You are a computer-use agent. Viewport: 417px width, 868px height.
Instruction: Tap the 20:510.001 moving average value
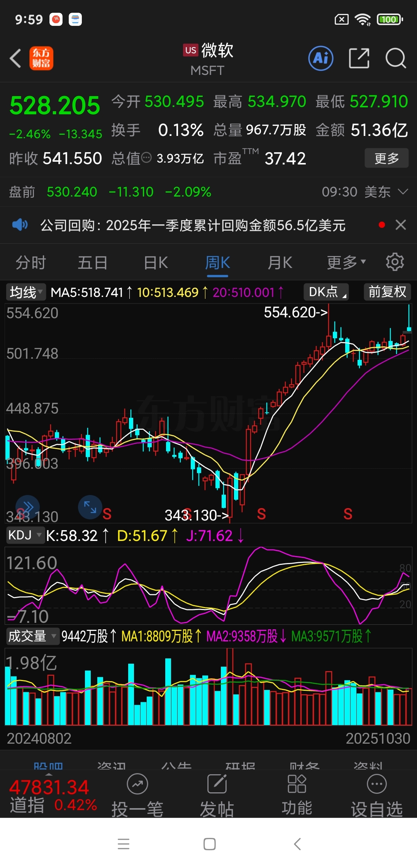tap(243, 292)
